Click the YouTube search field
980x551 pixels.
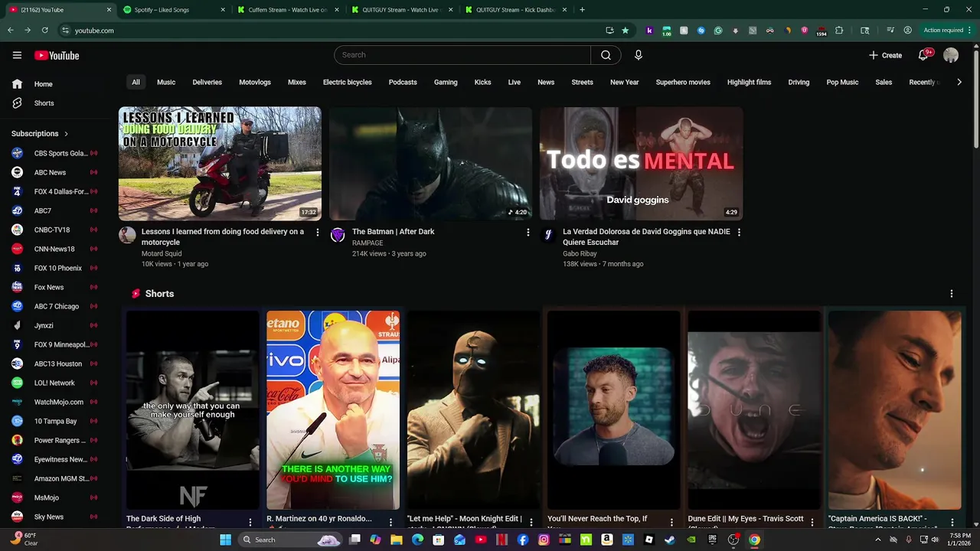[462, 55]
